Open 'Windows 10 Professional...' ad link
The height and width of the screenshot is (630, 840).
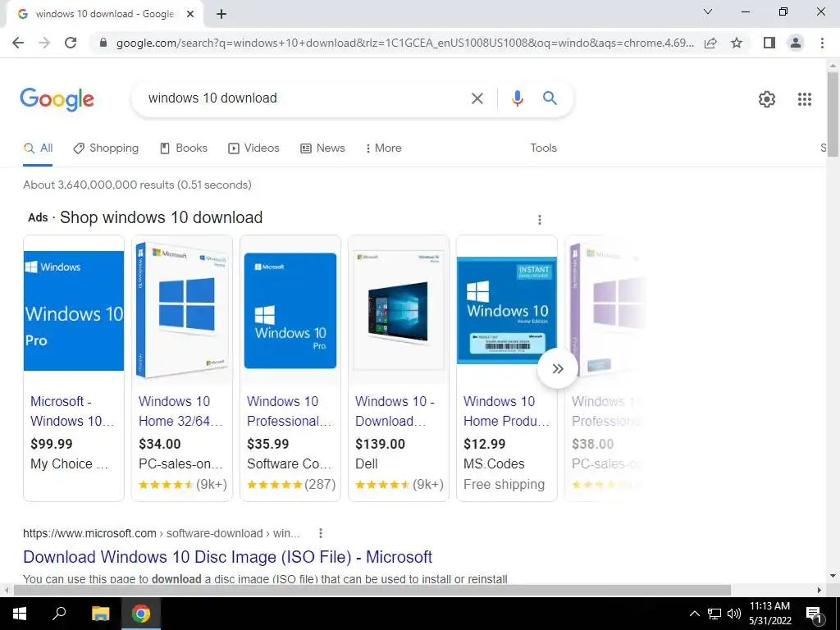(289, 412)
